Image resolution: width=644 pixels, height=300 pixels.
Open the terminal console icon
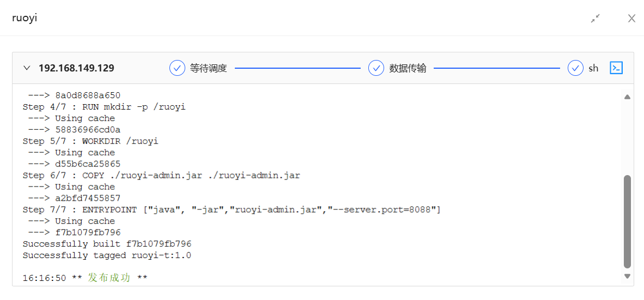616,68
